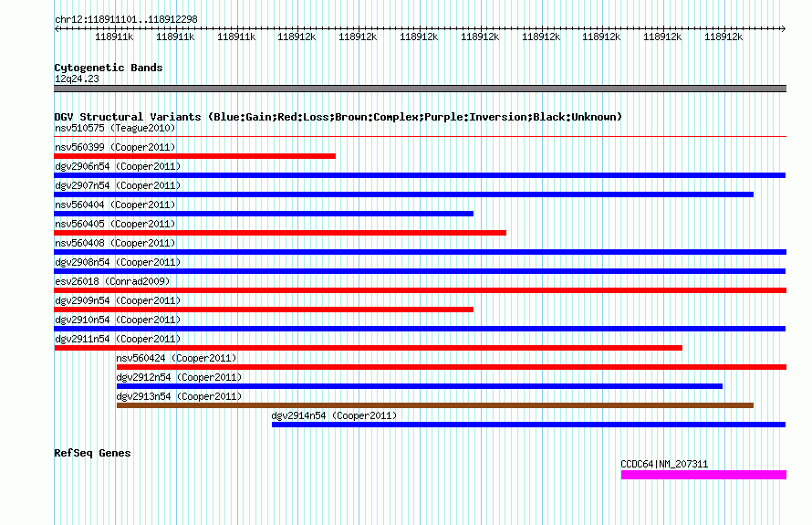Viewport: 812px width, 525px height.
Task: Open esv26018 (Conrad2009) variant label
Action: pyautogui.click(x=112, y=281)
